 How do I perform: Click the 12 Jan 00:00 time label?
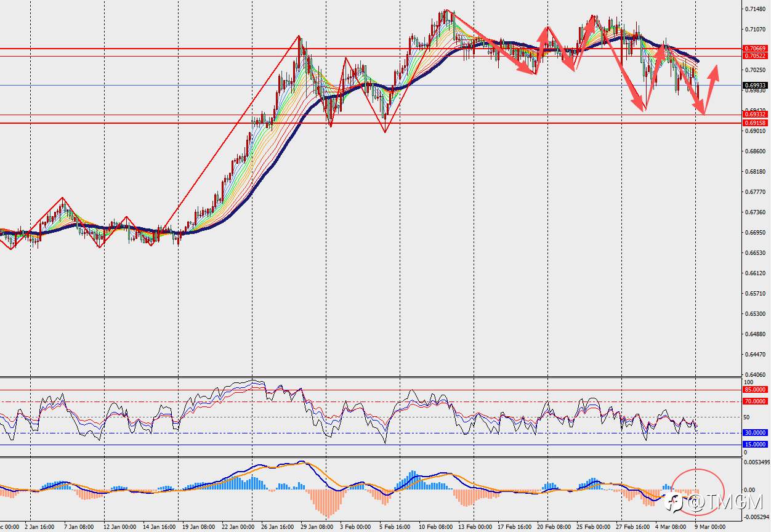point(120,528)
